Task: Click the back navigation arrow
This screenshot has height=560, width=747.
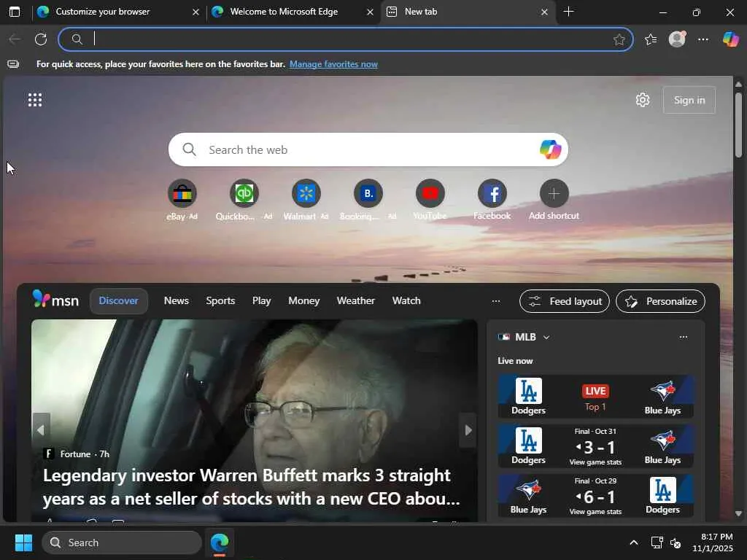Action: [15, 39]
